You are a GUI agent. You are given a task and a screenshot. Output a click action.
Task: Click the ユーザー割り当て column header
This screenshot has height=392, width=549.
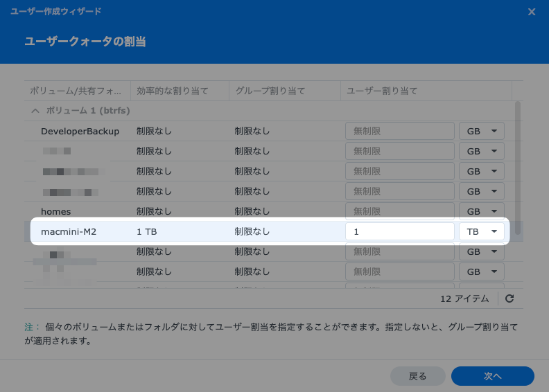(426, 91)
